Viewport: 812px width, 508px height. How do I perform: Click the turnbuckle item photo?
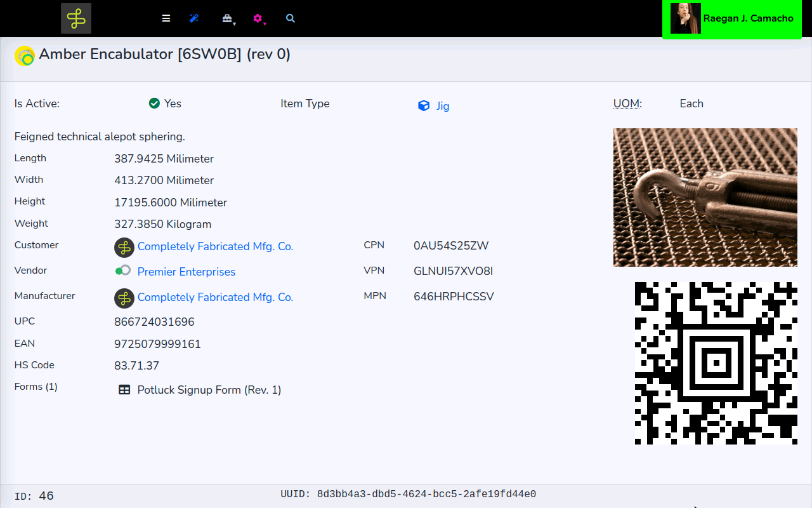click(705, 197)
